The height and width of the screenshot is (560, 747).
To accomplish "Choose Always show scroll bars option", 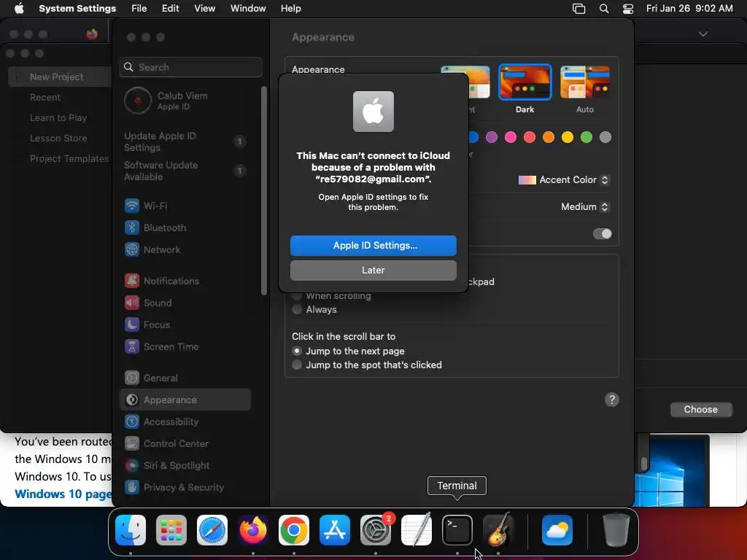I will [297, 309].
